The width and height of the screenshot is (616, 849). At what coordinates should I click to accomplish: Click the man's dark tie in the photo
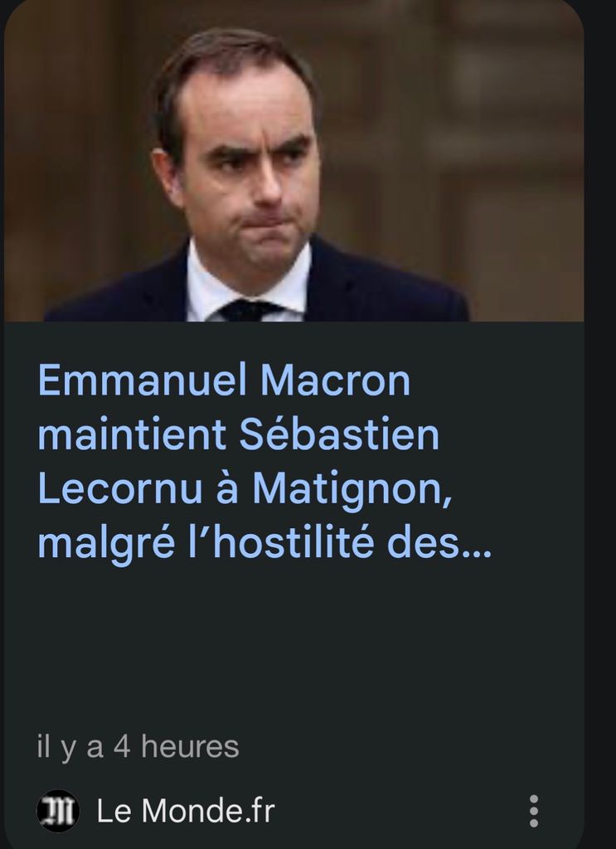pos(250,311)
